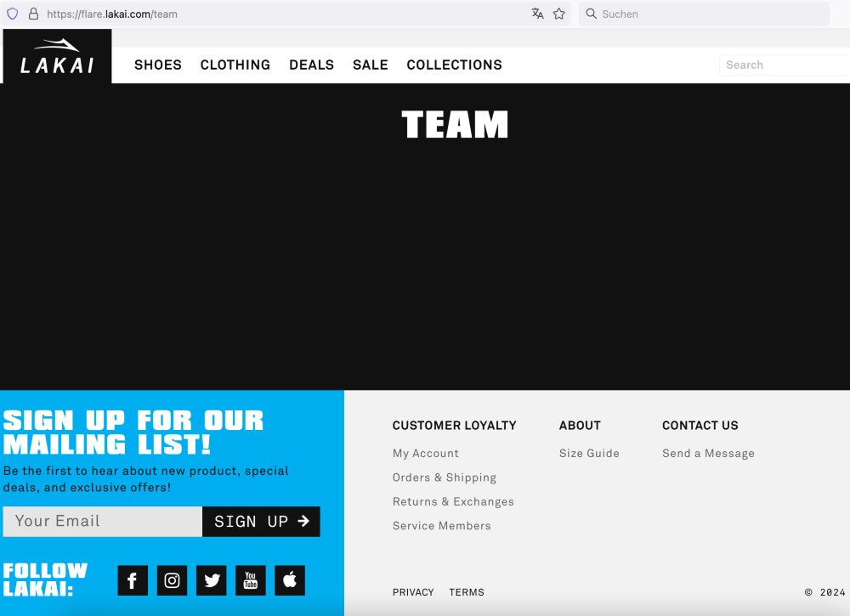Open Lakai's YouTube icon
850x616 pixels.
coord(251,580)
